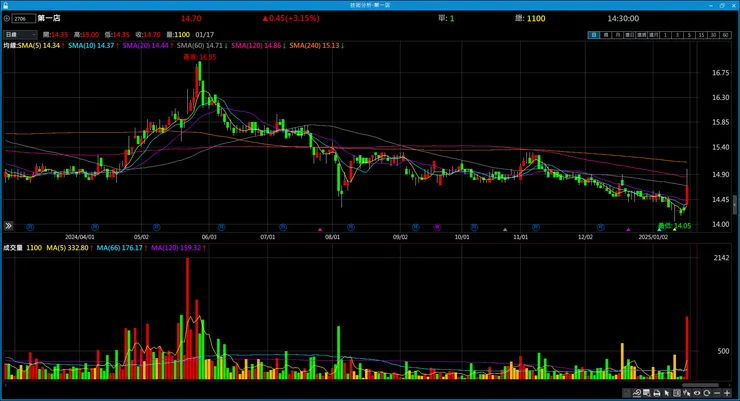Screen dimensions: 740x401
Task: Click the Y-axis cursor icon in bottom toolbar
Action: pyautogui.click(x=687, y=393)
